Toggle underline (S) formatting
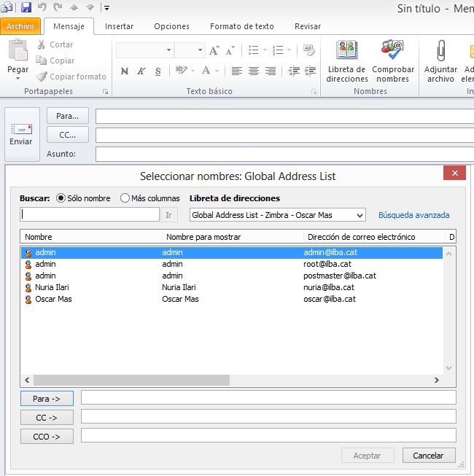The image size is (474, 476). click(158, 71)
